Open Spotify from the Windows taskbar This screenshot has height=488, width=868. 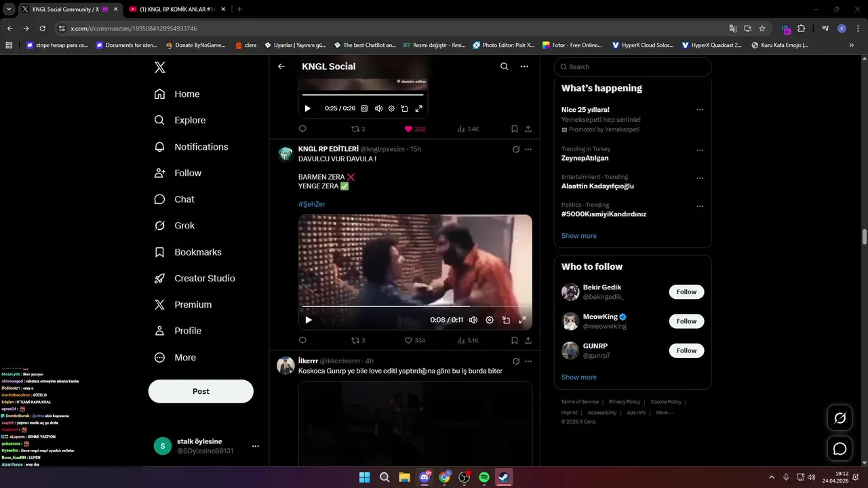[x=484, y=477]
